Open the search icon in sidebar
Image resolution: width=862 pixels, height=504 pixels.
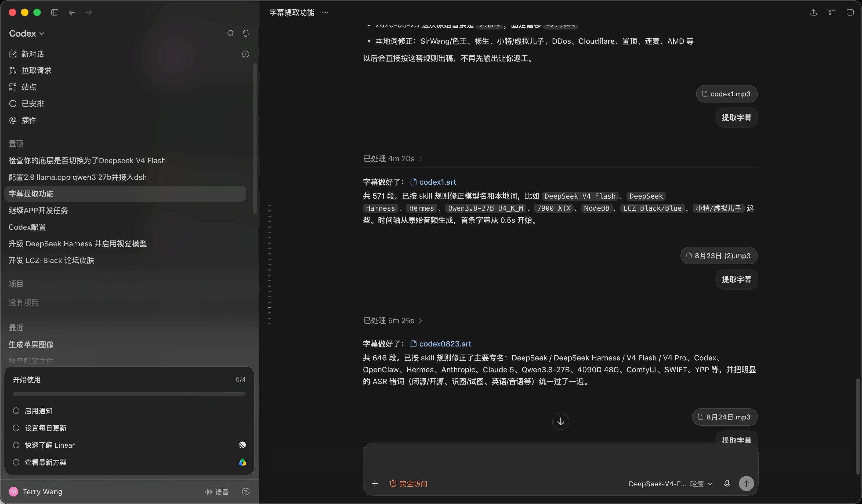[231, 33]
